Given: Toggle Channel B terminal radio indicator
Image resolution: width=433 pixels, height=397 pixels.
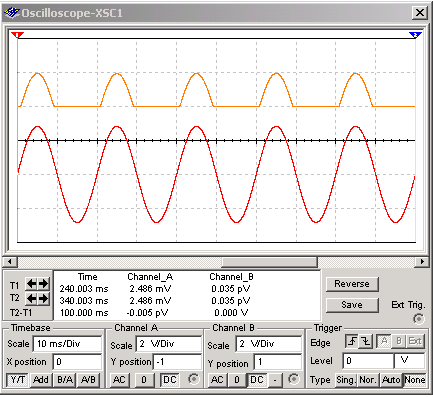Looking at the screenshot, I should click(293, 379).
